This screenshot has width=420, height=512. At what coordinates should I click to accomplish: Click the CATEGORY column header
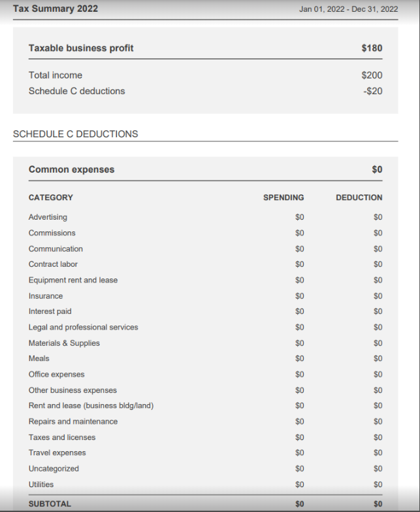[x=51, y=197]
